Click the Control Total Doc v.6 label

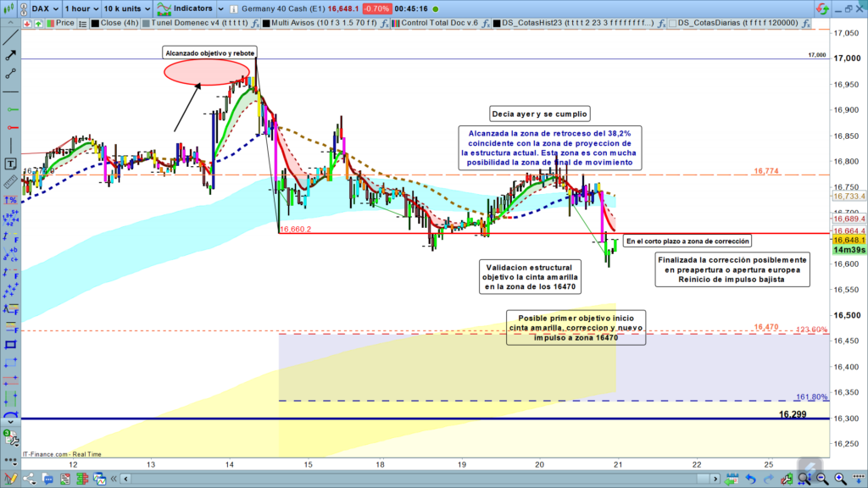click(x=438, y=23)
